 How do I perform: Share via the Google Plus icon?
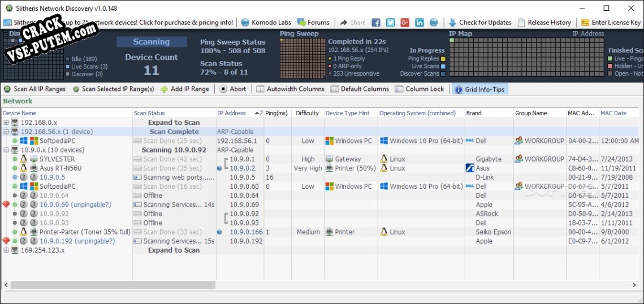coord(405,23)
